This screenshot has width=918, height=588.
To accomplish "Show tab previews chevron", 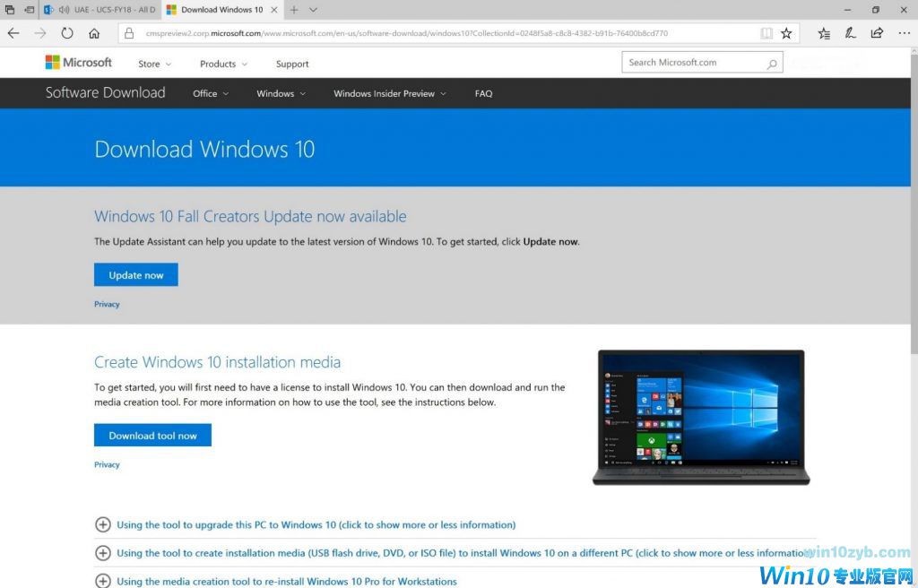I will pyautogui.click(x=313, y=9).
